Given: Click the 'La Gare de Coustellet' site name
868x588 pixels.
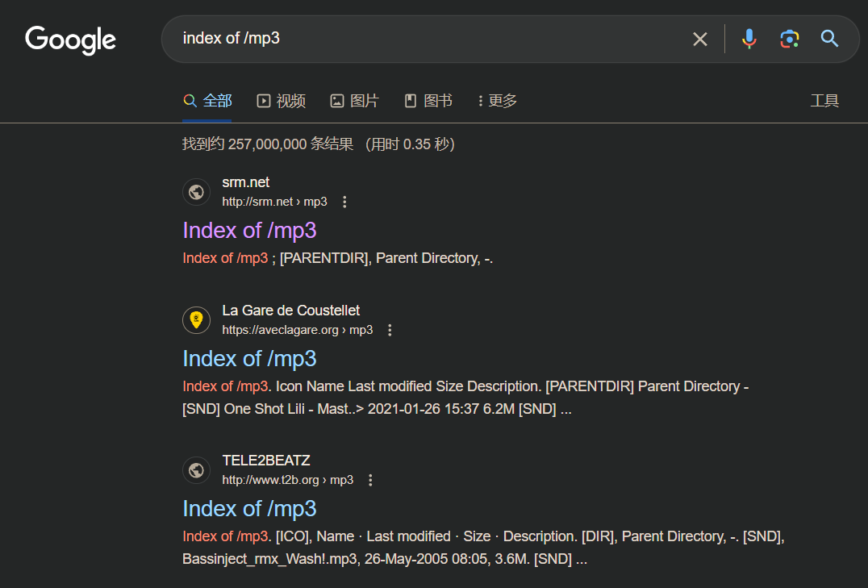Looking at the screenshot, I should (290, 310).
